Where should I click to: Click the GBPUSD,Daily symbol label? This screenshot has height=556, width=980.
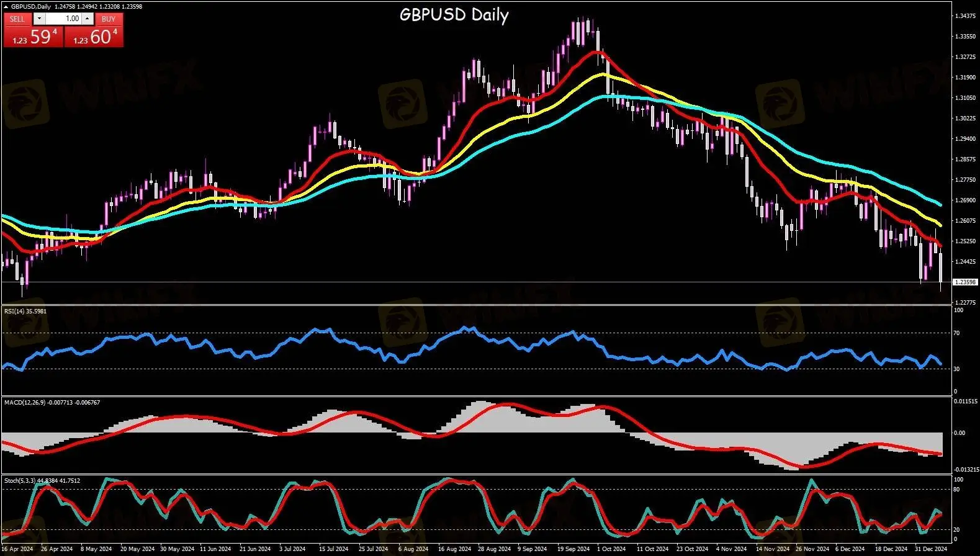tap(31, 7)
